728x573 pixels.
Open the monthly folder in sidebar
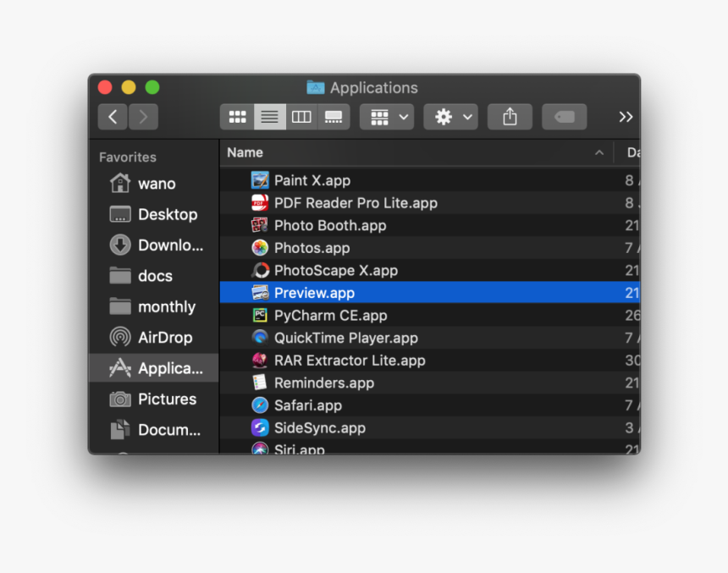click(x=153, y=306)
